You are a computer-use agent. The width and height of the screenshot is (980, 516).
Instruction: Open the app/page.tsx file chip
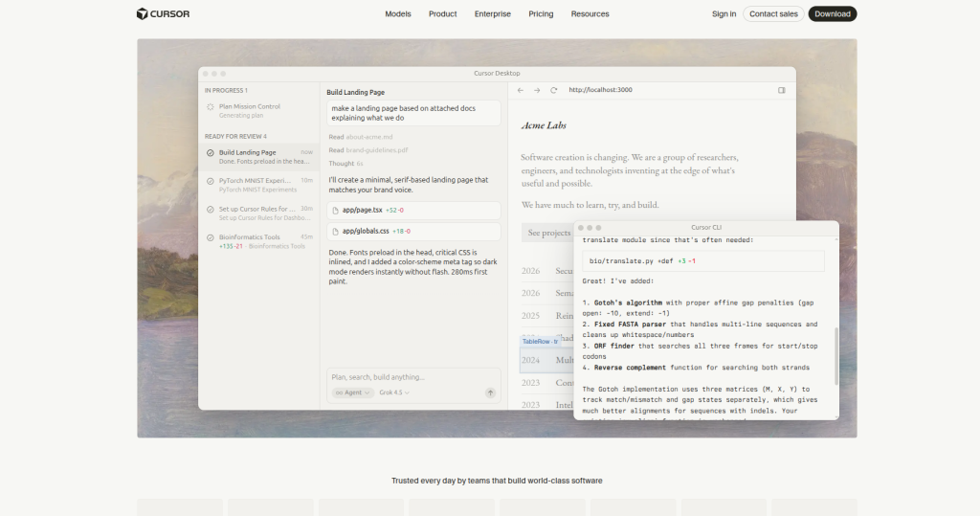pos(413,211)
